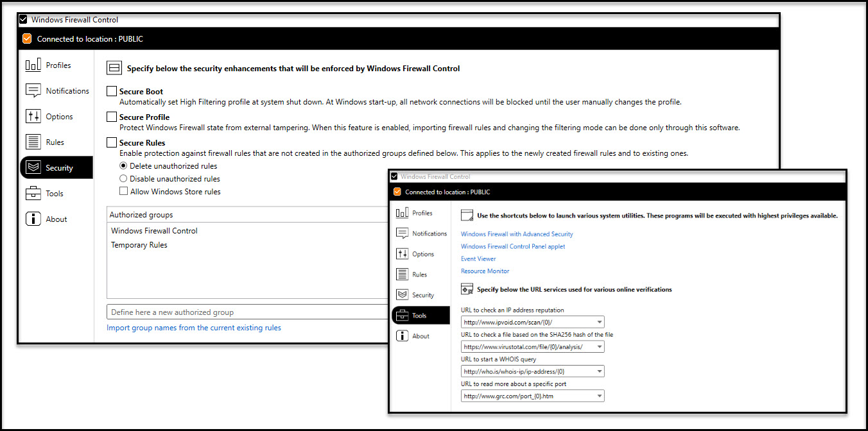
Task: Open the Windows Firewall Control Panel applet link
Action: tap(513, 246)
